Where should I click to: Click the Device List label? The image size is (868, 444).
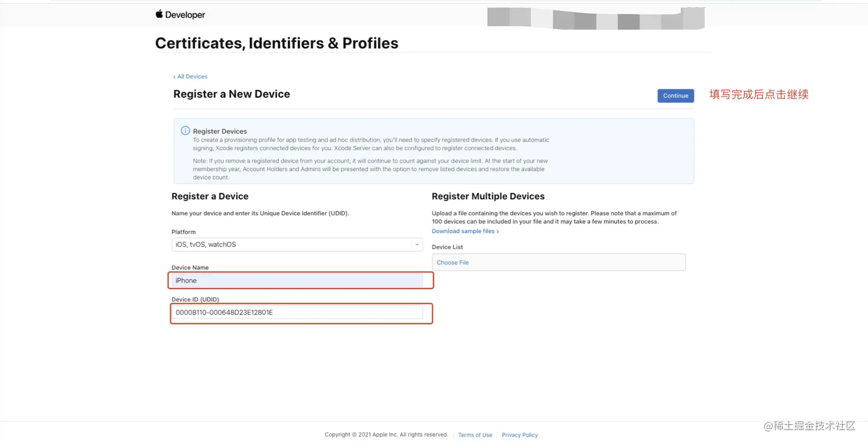[x=447, y=247]
